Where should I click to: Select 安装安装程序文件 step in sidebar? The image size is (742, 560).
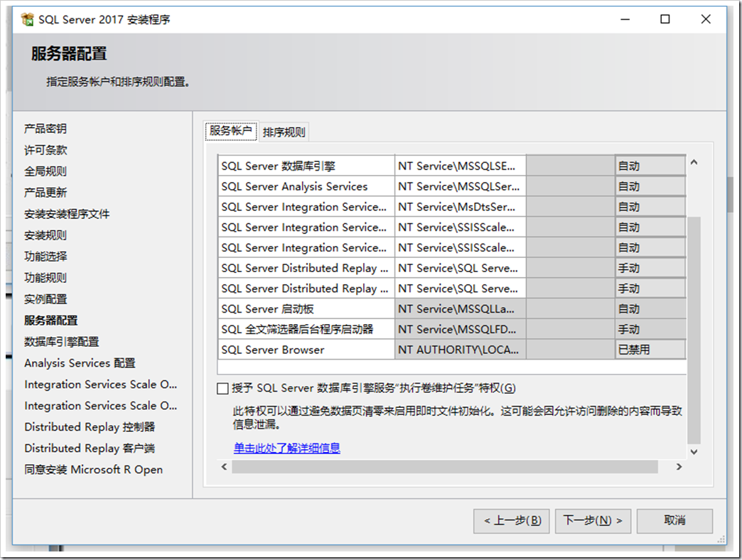click(67, 214)
